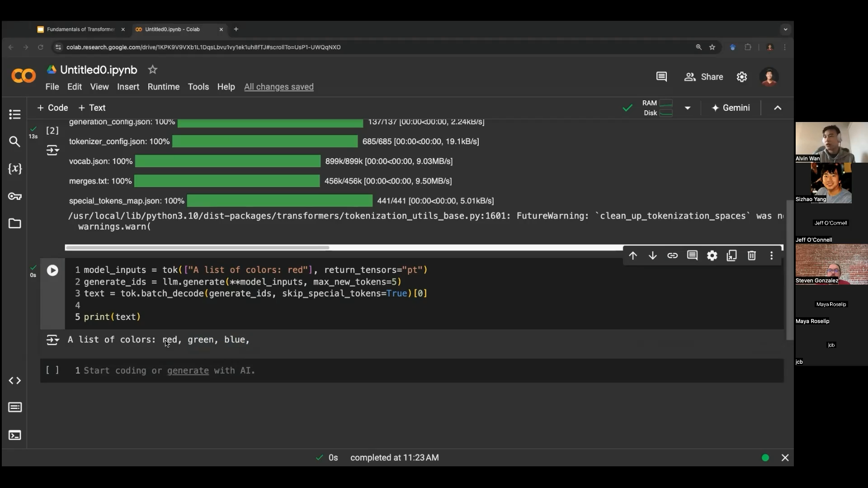
Task: Click the Tools menu item
Action: 198,86
